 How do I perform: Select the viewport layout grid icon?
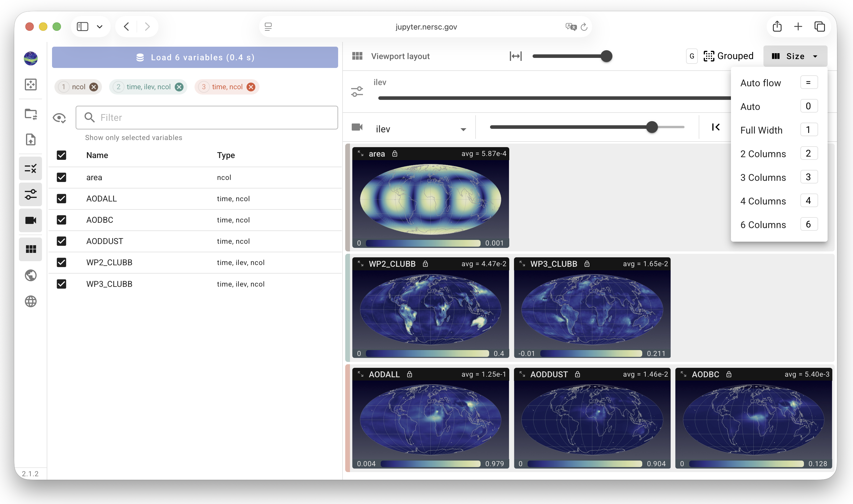tap(30, 249)
